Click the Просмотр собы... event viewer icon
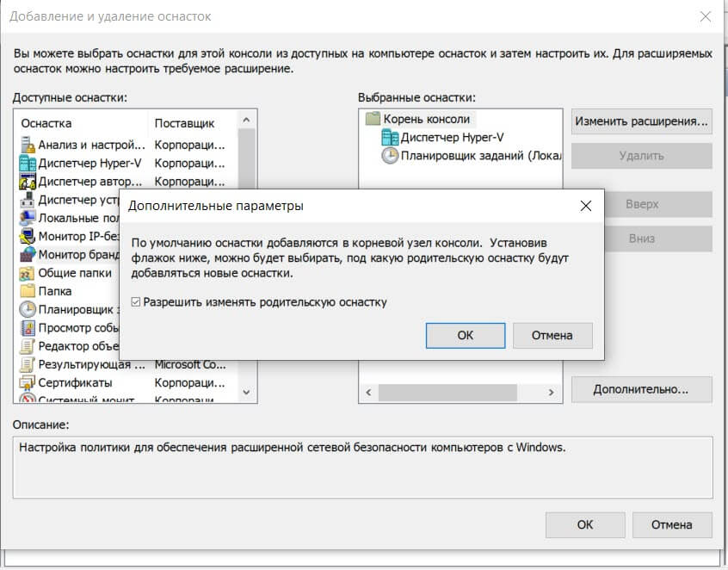The height and width of the screenshot is (570, 728). 28,328
